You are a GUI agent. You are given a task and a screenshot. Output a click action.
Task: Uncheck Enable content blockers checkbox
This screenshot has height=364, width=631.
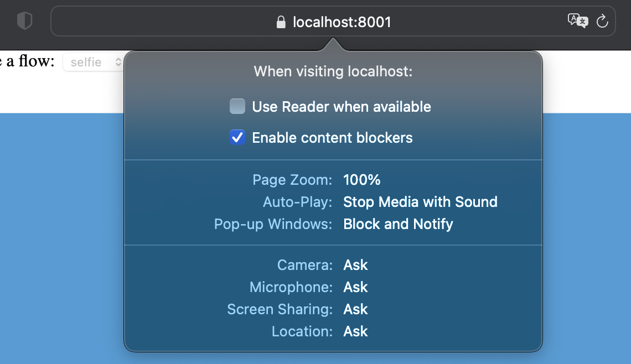pos(237,138)
